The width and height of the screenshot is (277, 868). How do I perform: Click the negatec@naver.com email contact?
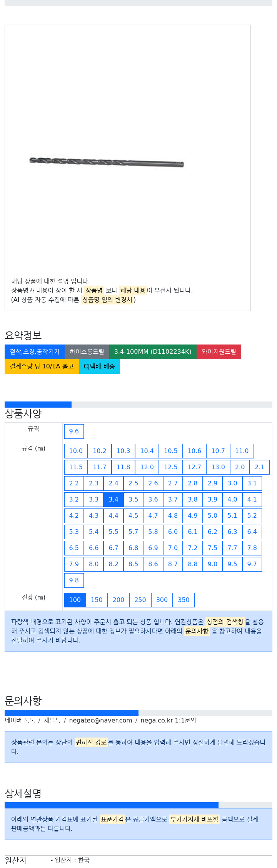tap(100, 721)
